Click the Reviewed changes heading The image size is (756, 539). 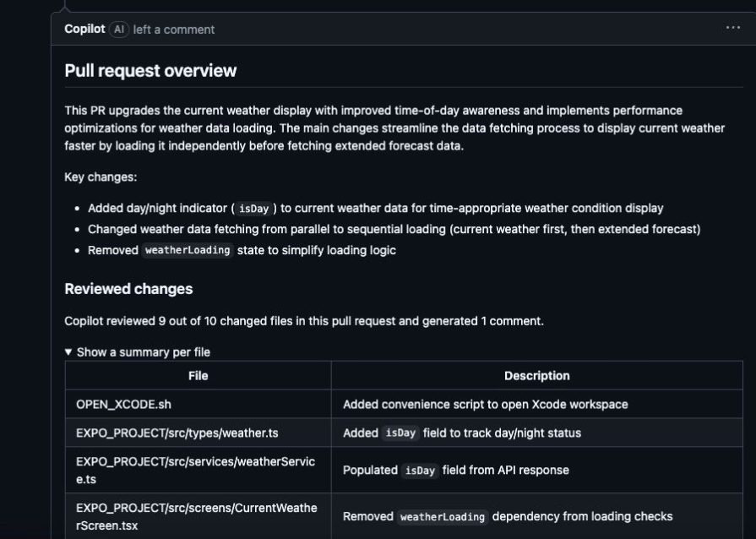[x=129, y=288]
